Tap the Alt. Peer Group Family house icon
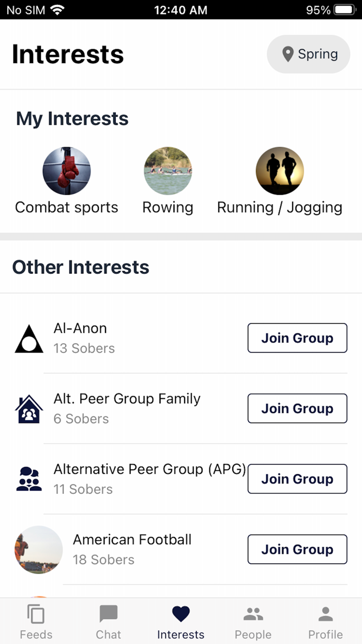The image size is (362, 644). [x=28, y=408]
